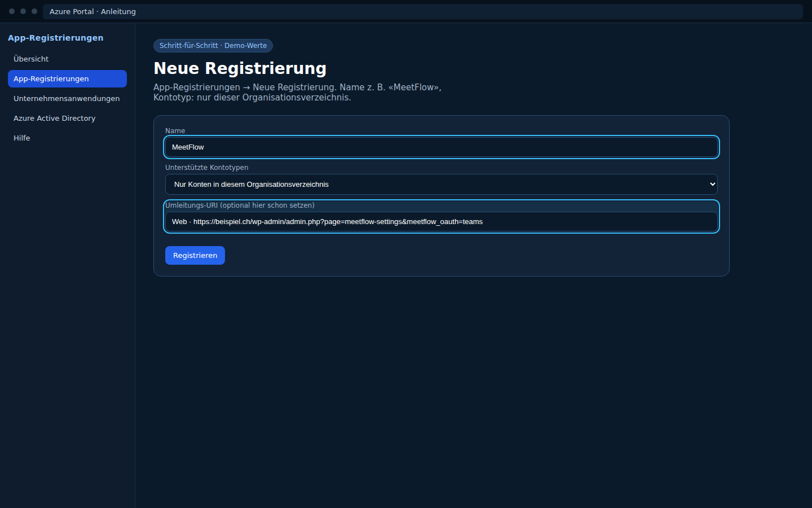Click the Schritt-für-Schritt Demo-Werte badge
812x508 pixels.
point(213,46)
